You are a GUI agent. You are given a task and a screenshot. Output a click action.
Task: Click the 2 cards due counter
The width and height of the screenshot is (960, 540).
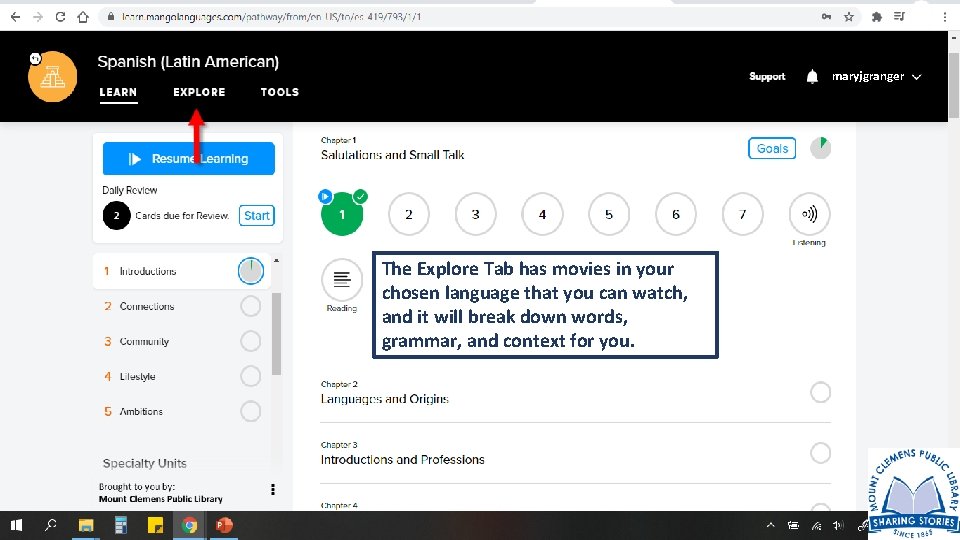pyautogui.click(x=116, y=216)
